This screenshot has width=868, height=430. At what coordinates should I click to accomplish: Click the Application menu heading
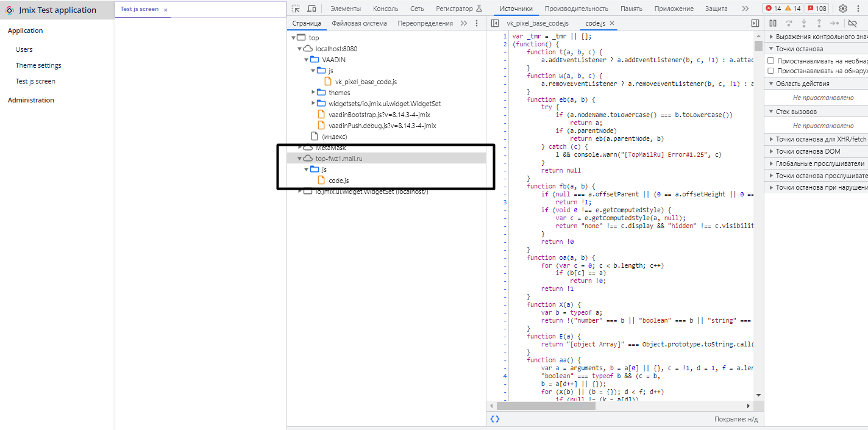25,30
